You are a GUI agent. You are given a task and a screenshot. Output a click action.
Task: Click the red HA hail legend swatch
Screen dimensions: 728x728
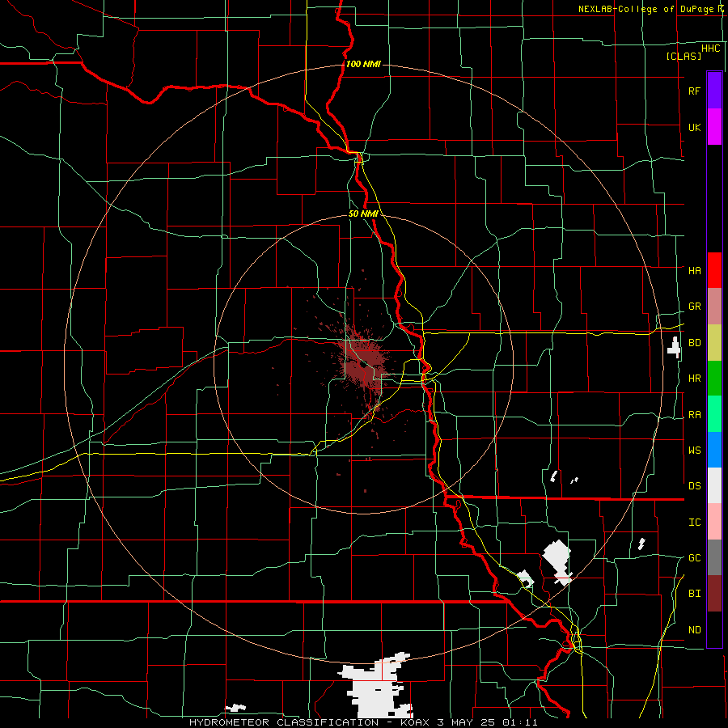(x=714, y=270)
